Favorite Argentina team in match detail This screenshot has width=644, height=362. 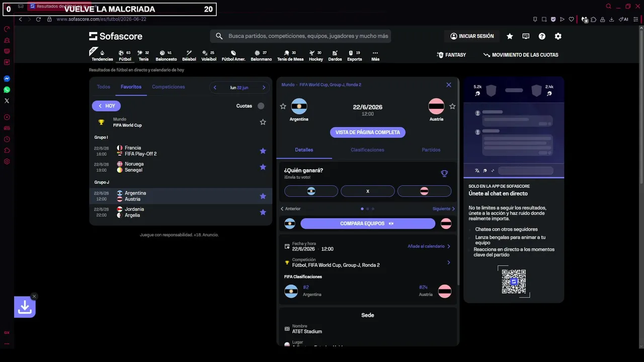(x=283, y=106)
